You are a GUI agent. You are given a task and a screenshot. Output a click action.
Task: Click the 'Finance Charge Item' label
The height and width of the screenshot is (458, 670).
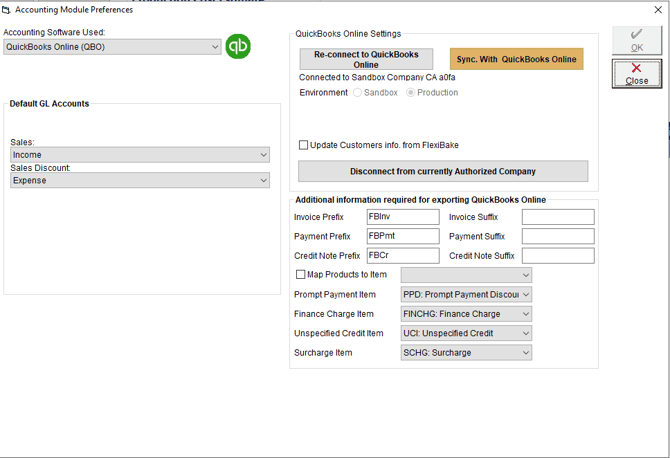334,314
